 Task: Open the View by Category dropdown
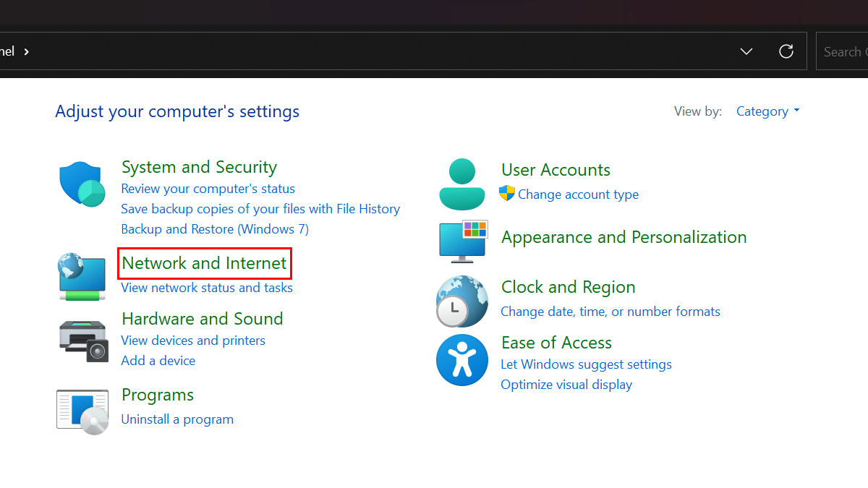click(x=767, y=111)
